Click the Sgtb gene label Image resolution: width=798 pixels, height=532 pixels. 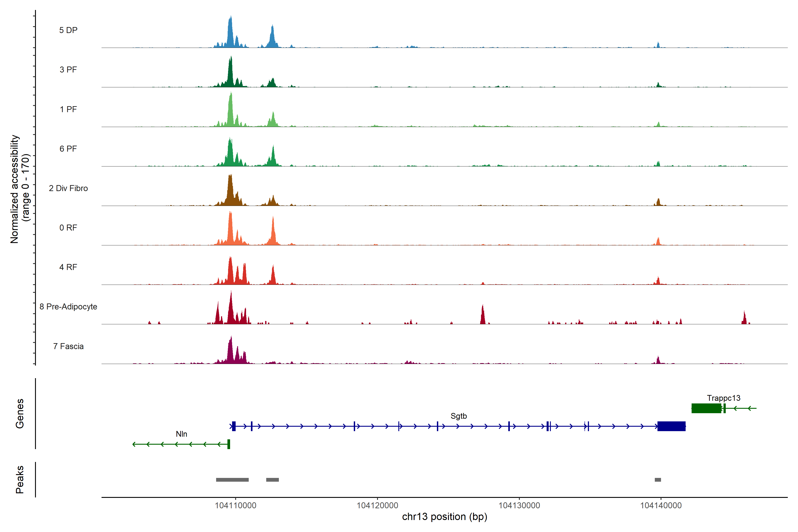pos(458,416)
